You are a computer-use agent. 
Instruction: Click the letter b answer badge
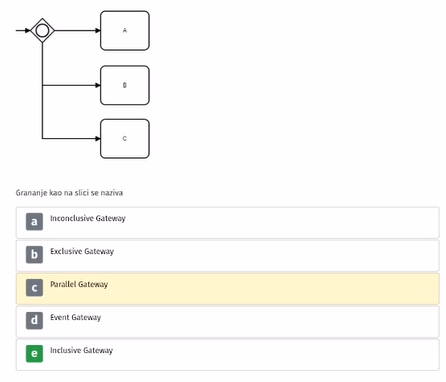click(34, 255)
